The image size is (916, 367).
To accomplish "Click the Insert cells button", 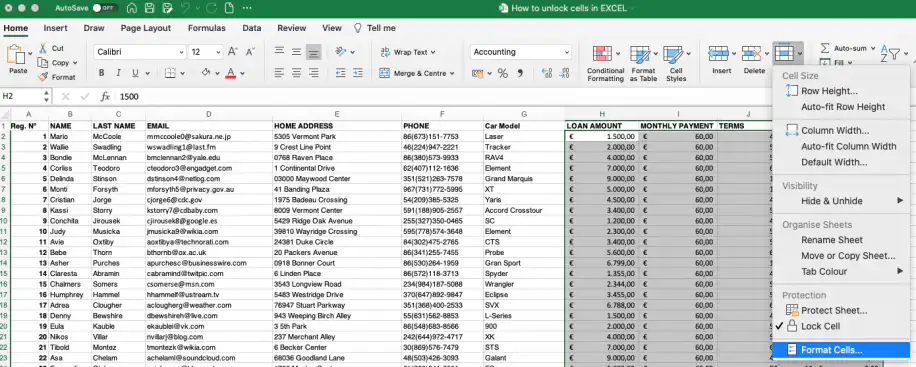I will tap(721, 60).
